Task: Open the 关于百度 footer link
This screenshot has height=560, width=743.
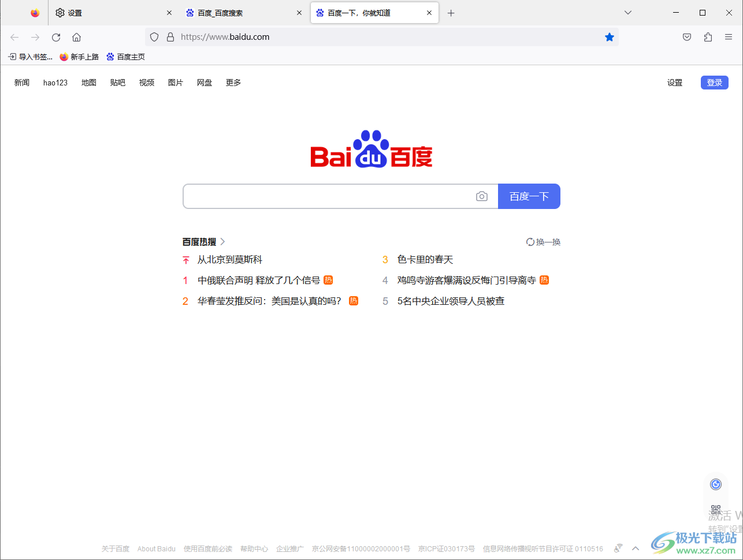Action: point(116,548)
